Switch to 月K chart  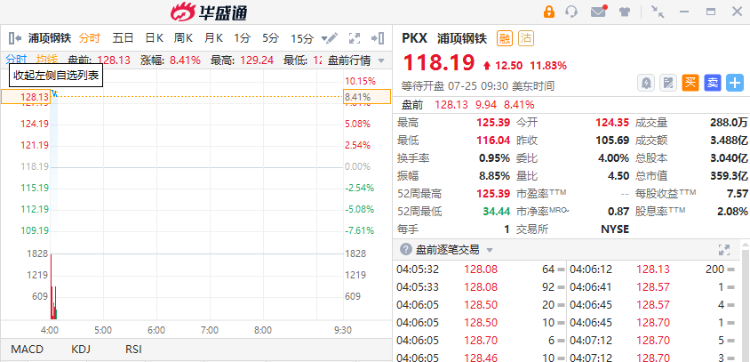(x=213, y=38)
